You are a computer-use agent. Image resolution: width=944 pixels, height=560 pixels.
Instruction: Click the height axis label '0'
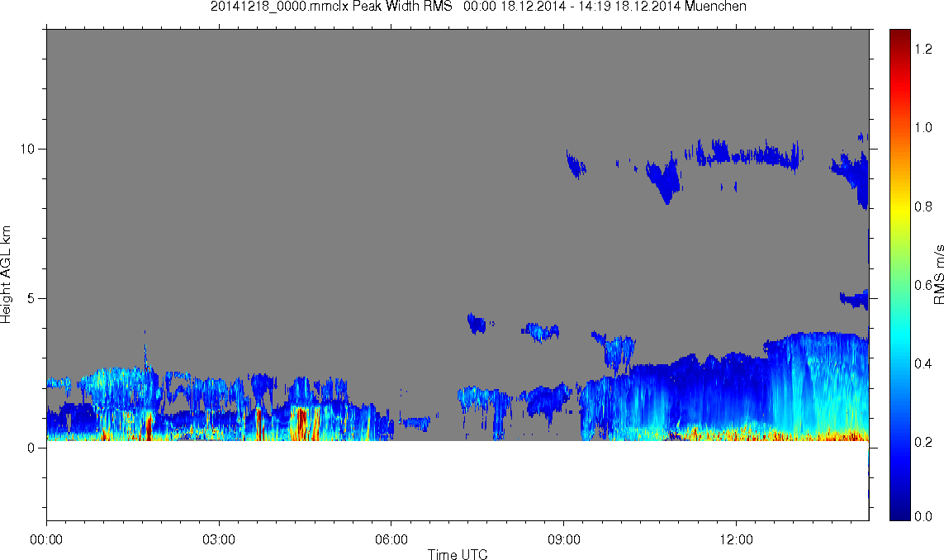point(31,448)
